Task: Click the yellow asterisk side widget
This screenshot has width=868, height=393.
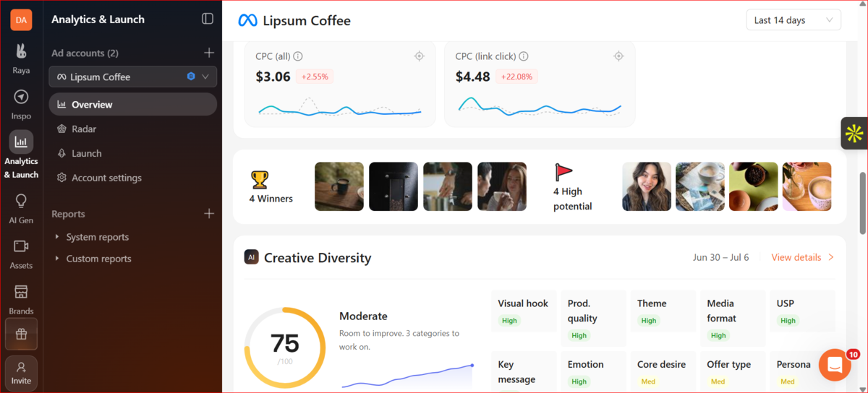Action: pyautogui.click(x=854, y=133)
